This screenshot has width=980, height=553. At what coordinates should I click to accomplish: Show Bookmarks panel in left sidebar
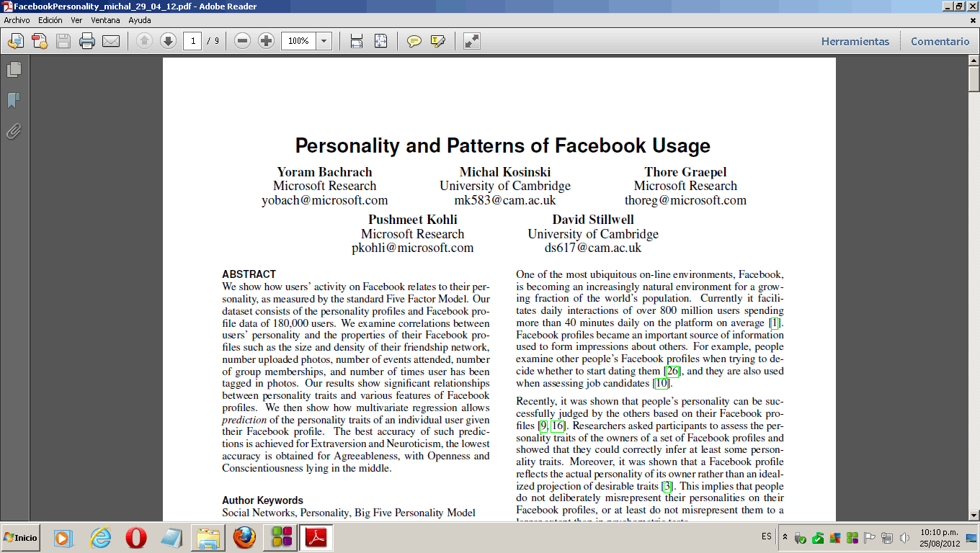[x=14, y=101]
